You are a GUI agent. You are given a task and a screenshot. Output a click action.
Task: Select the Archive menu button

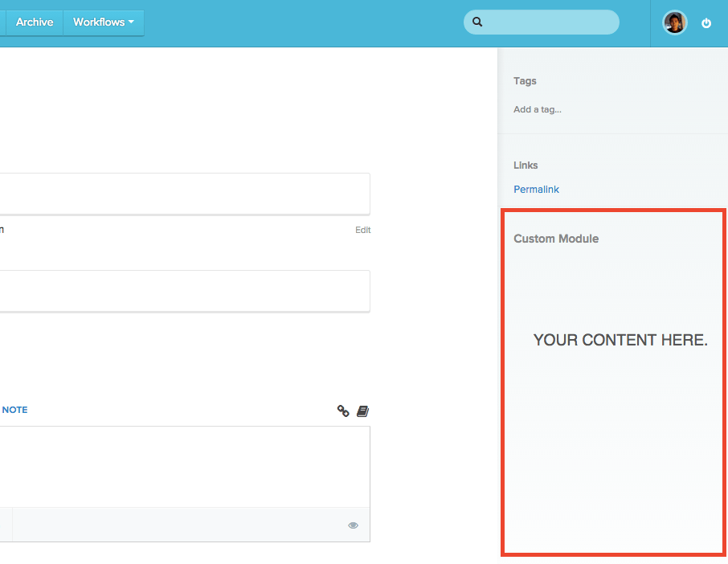tap(35, 22)
